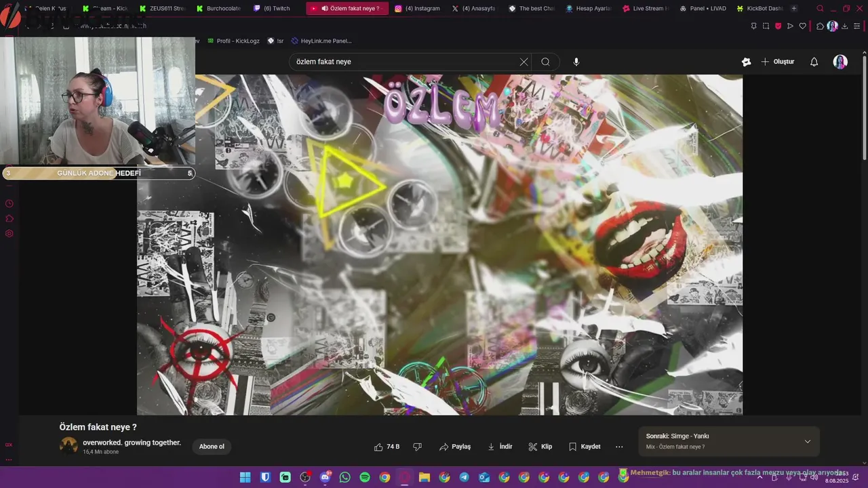
Task: Open browser tab search magnifier icon
Action: (x=820, y=8)
